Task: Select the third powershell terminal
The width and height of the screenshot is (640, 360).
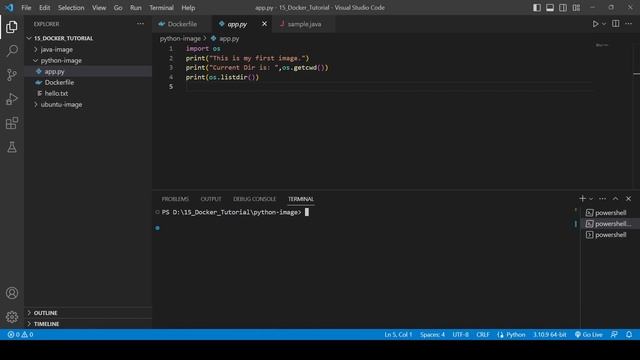Action: click(x=610, y=235)
